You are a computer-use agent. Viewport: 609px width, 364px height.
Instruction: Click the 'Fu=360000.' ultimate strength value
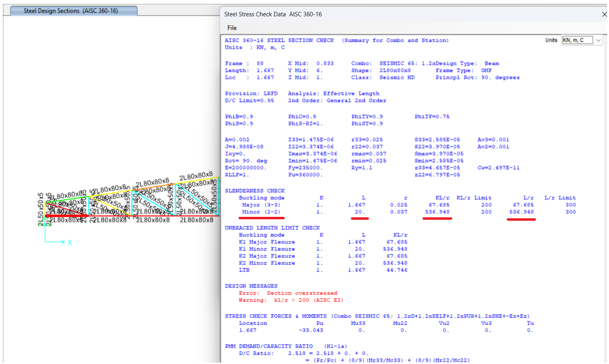(x=305, y=175)
